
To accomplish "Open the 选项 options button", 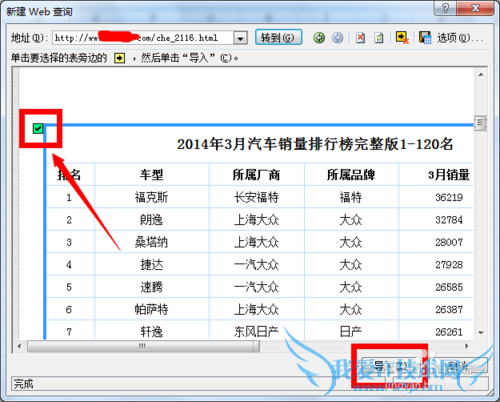I will click(x=460, y=38).
